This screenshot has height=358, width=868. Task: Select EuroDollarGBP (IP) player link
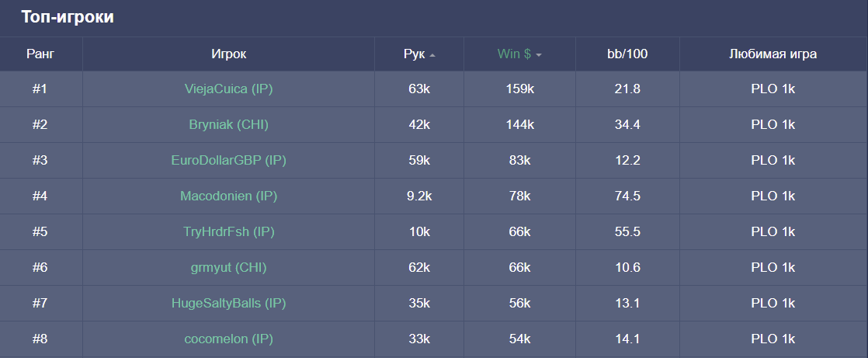pos(228,161)
